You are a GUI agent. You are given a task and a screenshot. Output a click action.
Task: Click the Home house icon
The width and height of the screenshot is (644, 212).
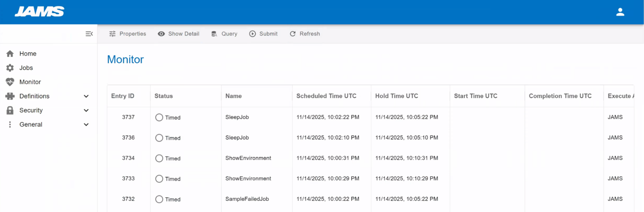pyautogui.click(x=10, y=54)
